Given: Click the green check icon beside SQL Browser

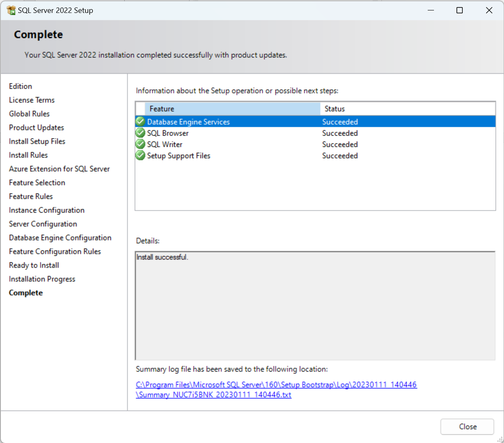Looking at the screenshot, I should pyautogui.click(x=140, y=133).
